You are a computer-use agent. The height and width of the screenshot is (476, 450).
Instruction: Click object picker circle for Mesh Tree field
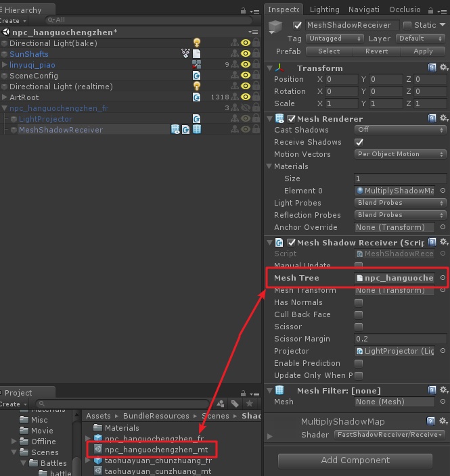[x=443, y=278]
